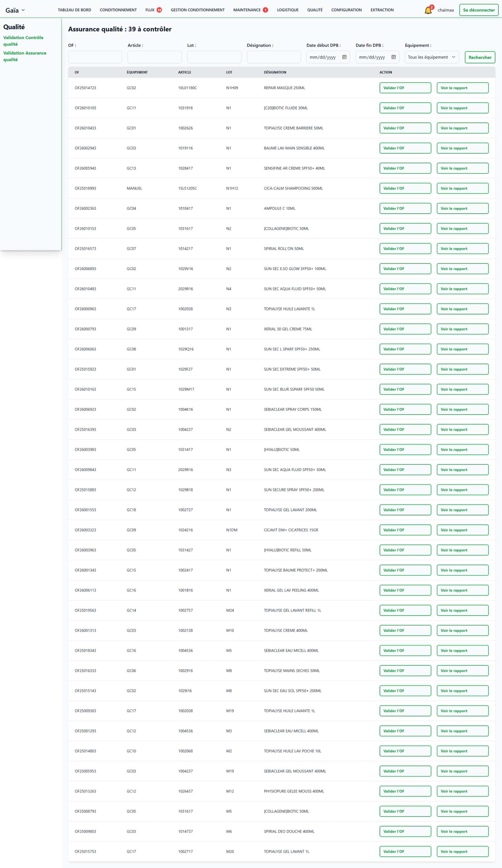This screenshot has height=868, width=502.
Task: Click Se déconnecter button
Action: click(478, 10)
